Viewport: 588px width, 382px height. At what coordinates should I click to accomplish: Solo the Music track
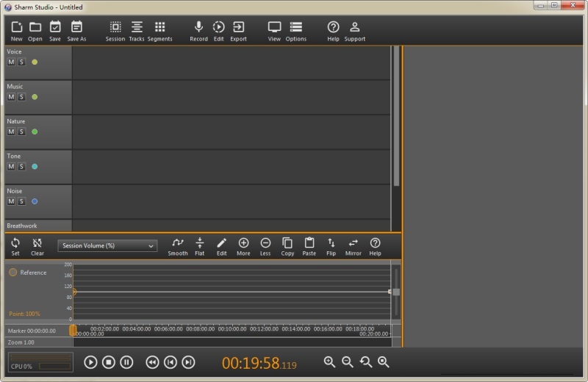(x=21, y=97)
